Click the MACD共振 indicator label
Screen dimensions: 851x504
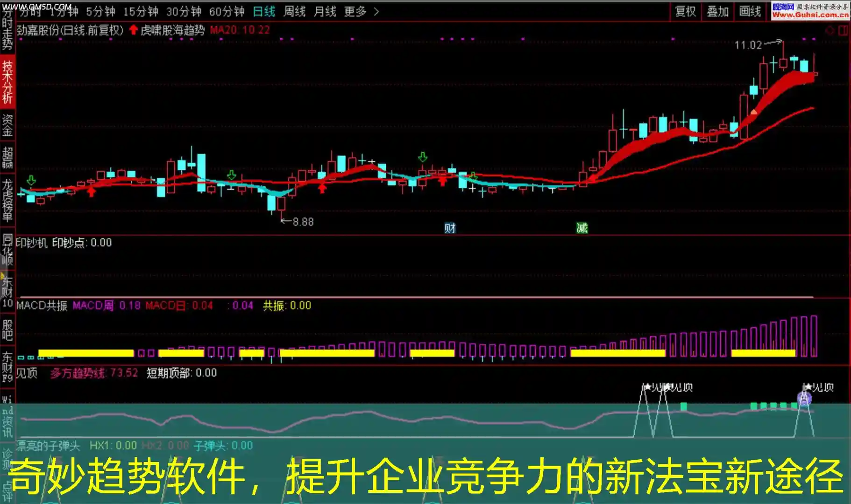[42, 306]
